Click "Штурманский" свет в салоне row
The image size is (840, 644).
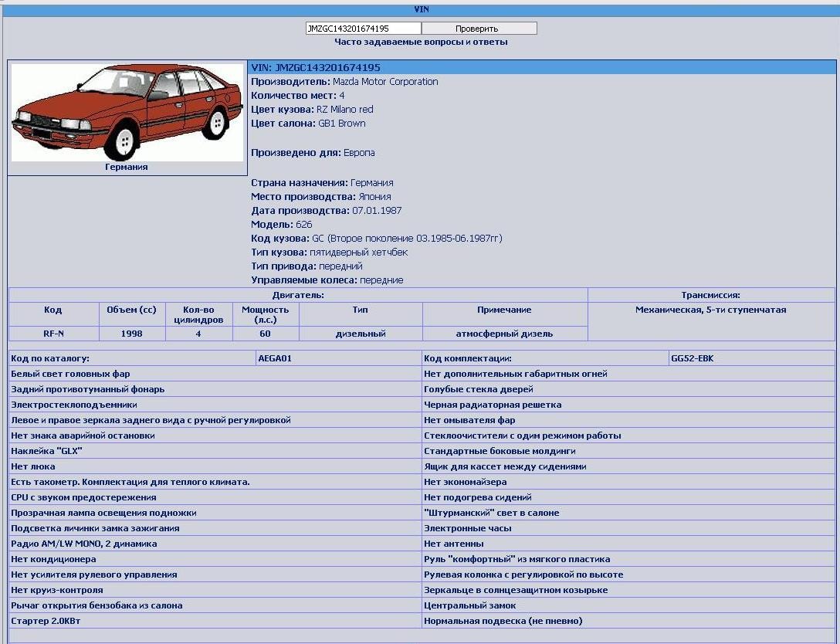click(628, 514)
